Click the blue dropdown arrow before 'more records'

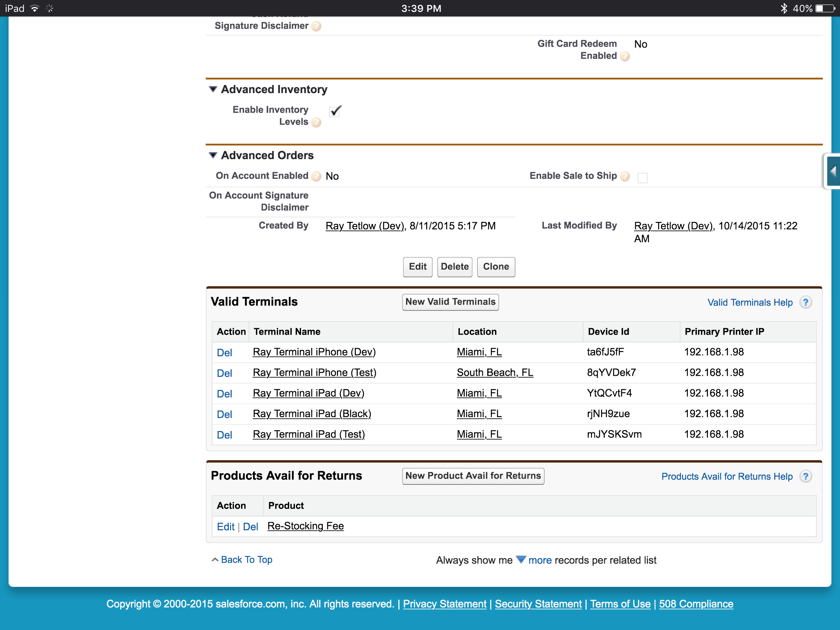[x=521, y=559]
